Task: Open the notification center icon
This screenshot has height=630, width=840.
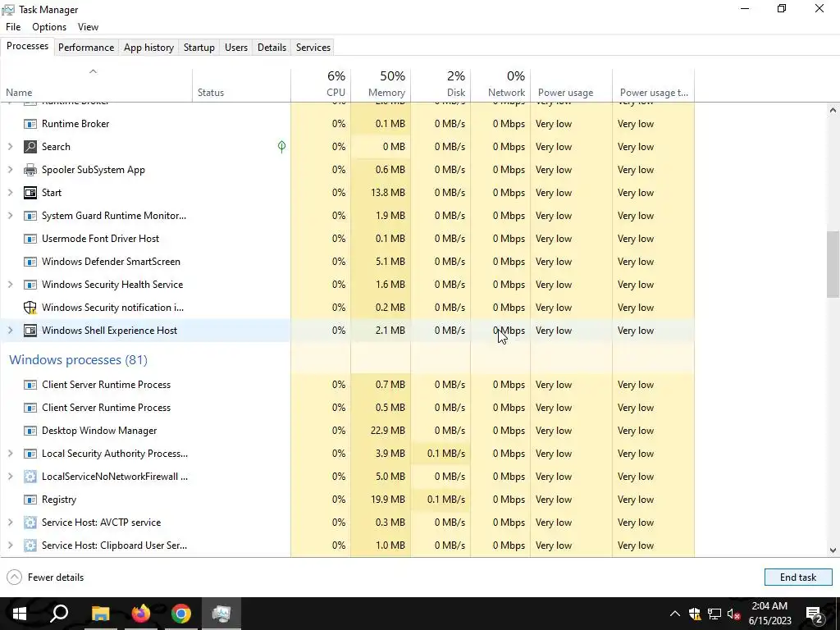Action: point(815,614)
